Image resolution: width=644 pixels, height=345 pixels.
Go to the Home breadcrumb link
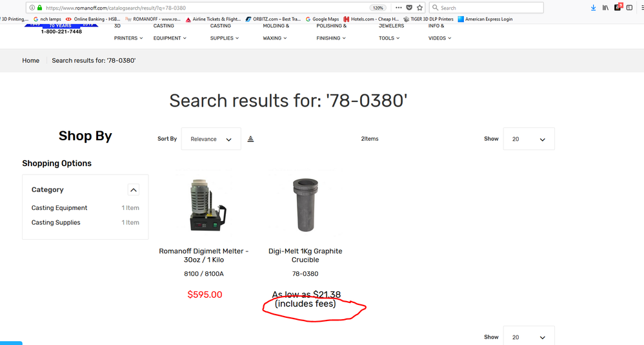(x=31, y=61)
